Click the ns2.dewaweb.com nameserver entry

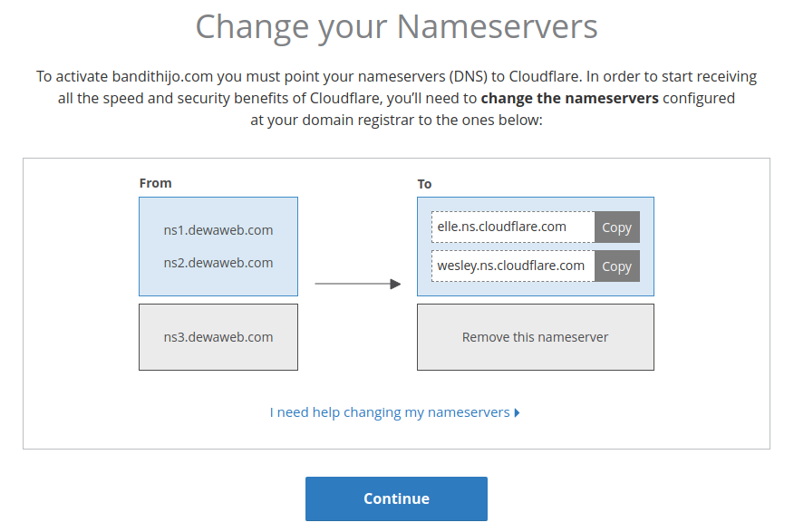point(218,263)
